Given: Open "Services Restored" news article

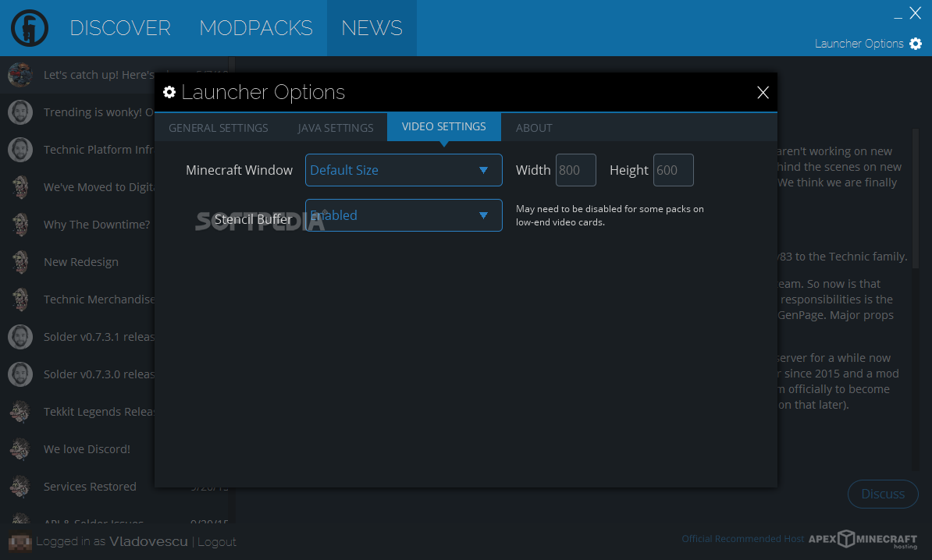Looking at the screenshot, I should tap(90, 487).
